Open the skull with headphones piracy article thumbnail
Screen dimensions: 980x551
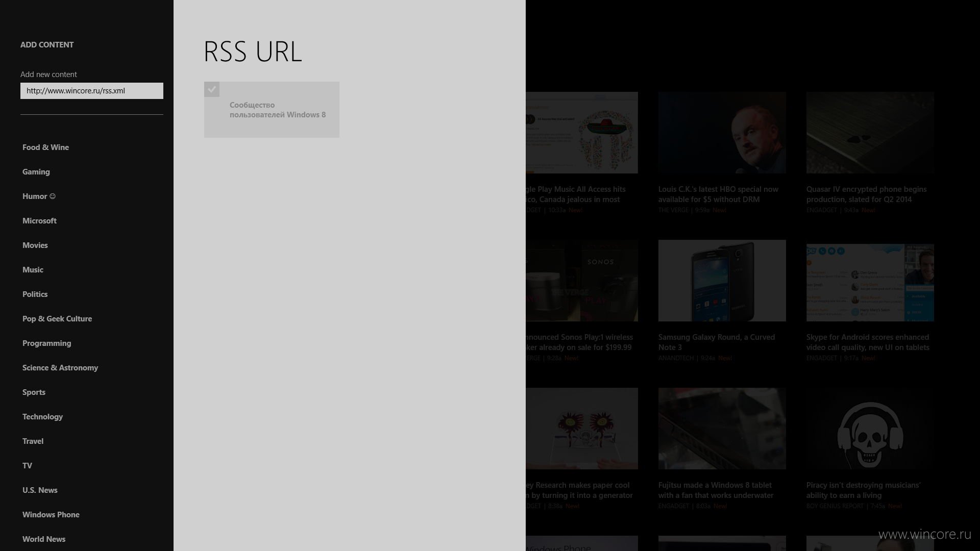click(x=870, y=429)
